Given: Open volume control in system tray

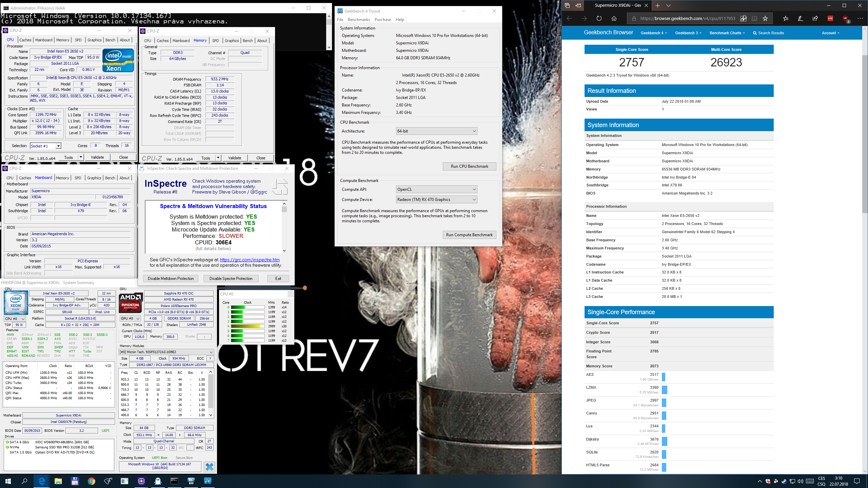Looking at the screenshot, I should (801, 481).
